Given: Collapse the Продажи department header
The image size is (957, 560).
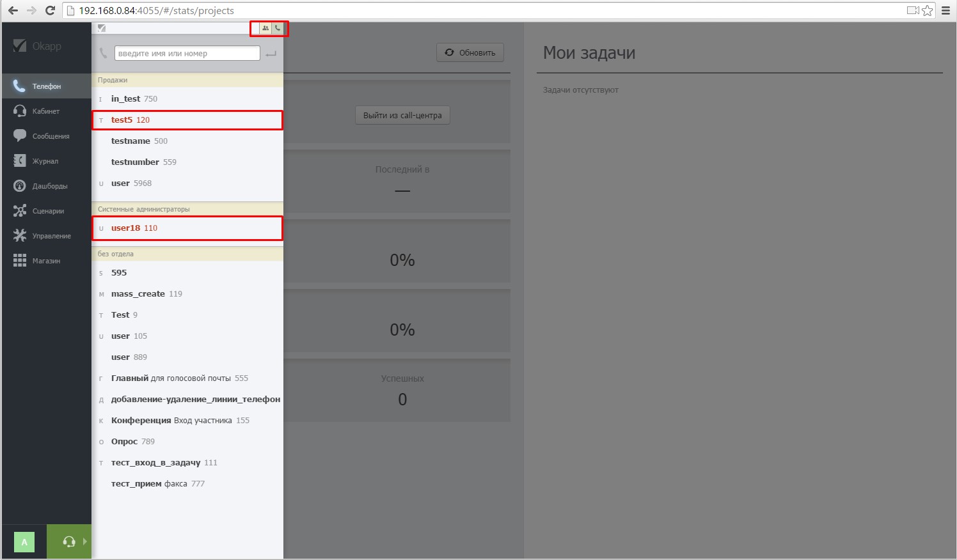Looking at the screenshot, I should click(187, 80).
